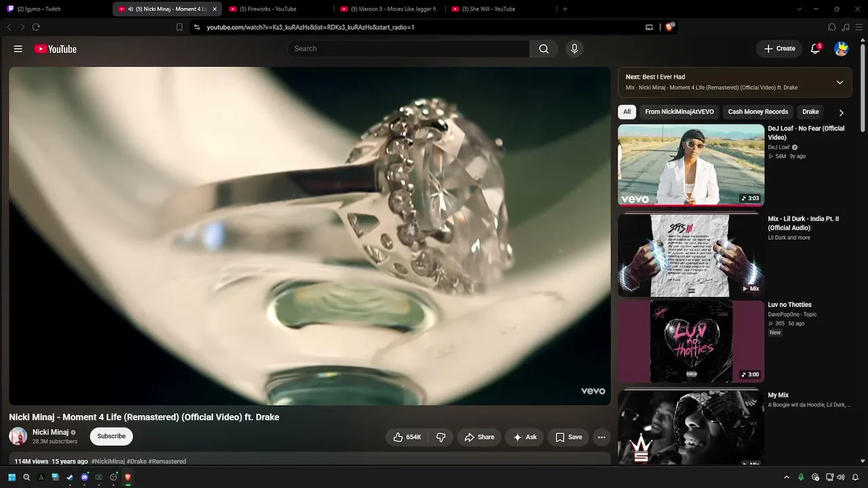Image resolution: width=868 pixels, height=488 pixels.
Task: Show hidden system tray icons
Action: [787, 477]
